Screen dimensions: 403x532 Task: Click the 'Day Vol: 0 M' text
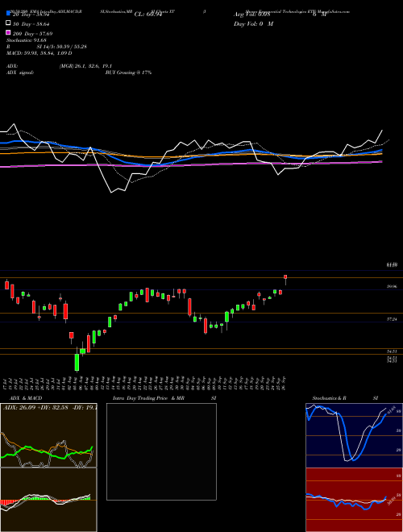pyautogui.click(x=253, y=23)
